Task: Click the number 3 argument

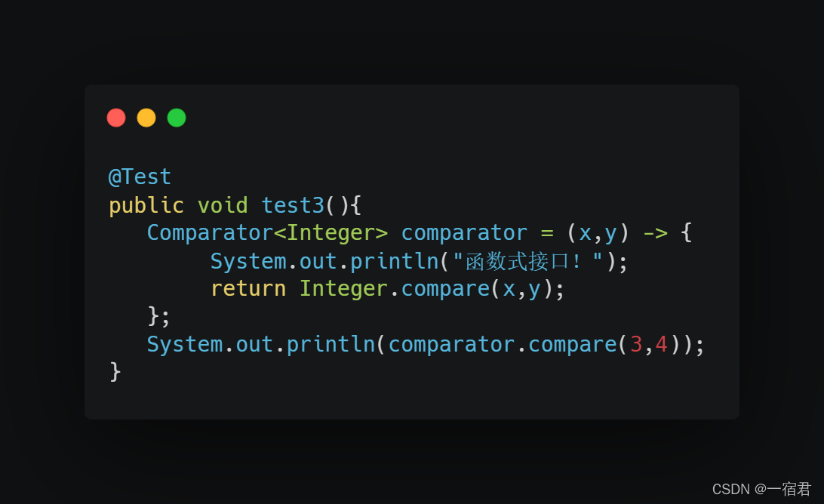Action: (x=636, y=345)
